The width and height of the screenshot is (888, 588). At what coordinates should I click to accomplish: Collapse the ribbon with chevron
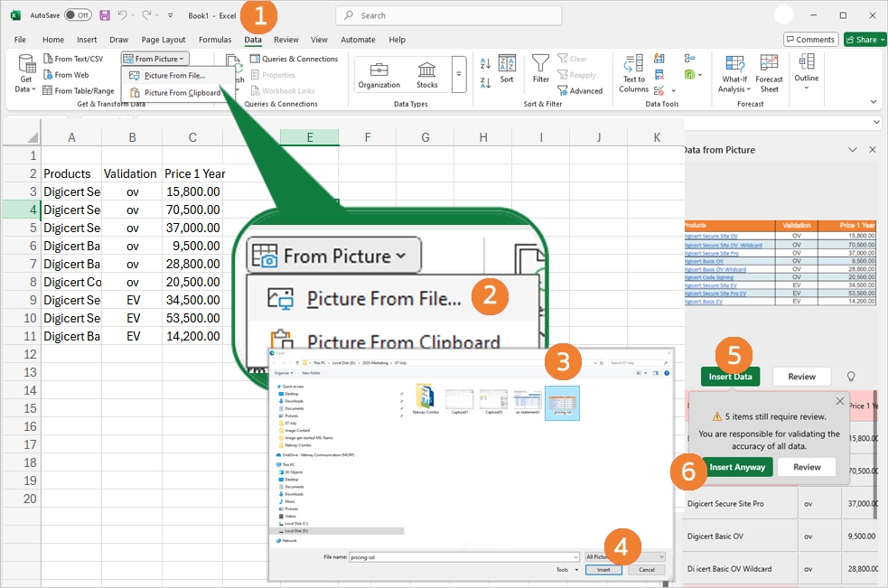(874, 102)
